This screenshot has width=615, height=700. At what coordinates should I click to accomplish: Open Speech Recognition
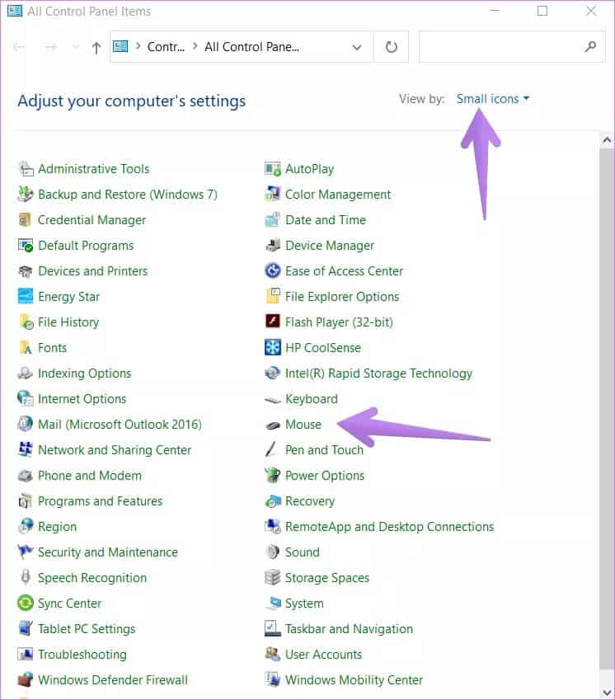click(x=92, y=578)
